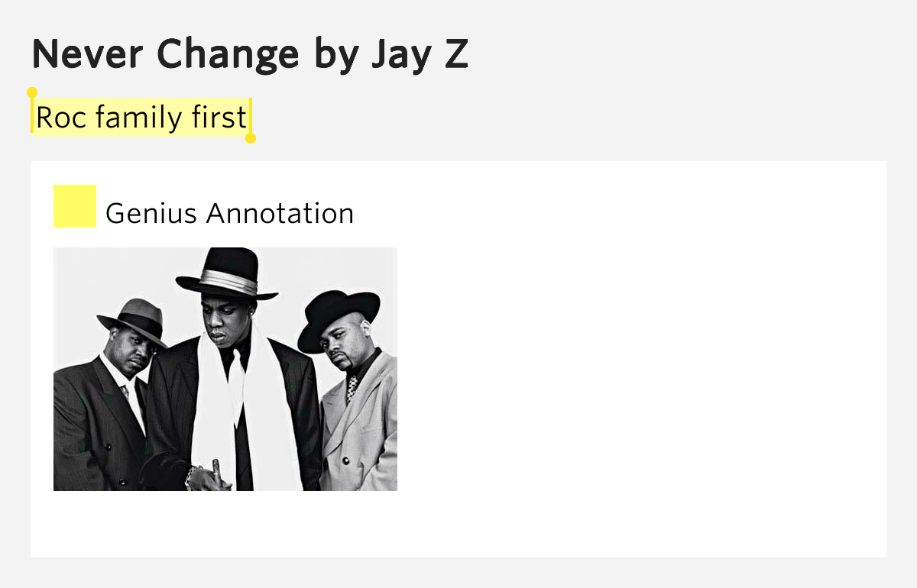Viewport: 917px width, 588px height.
Task: Click the man wearing the white scarf
Action: click(x=229, y=382)
